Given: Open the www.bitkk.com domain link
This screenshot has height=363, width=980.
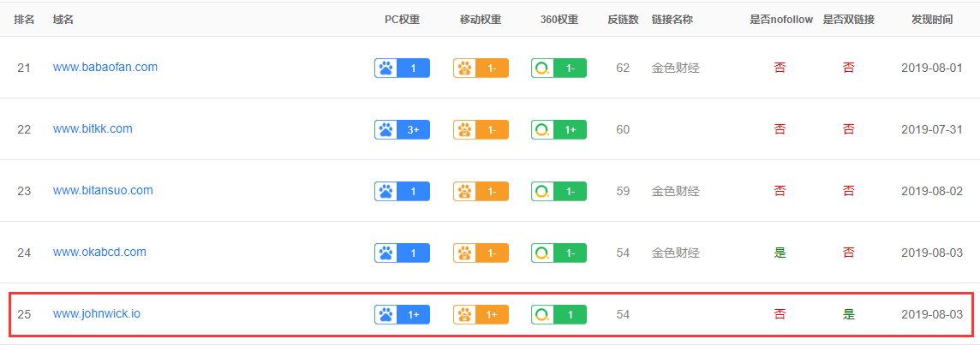Looking at the screenshot, I should click(93, 128).
